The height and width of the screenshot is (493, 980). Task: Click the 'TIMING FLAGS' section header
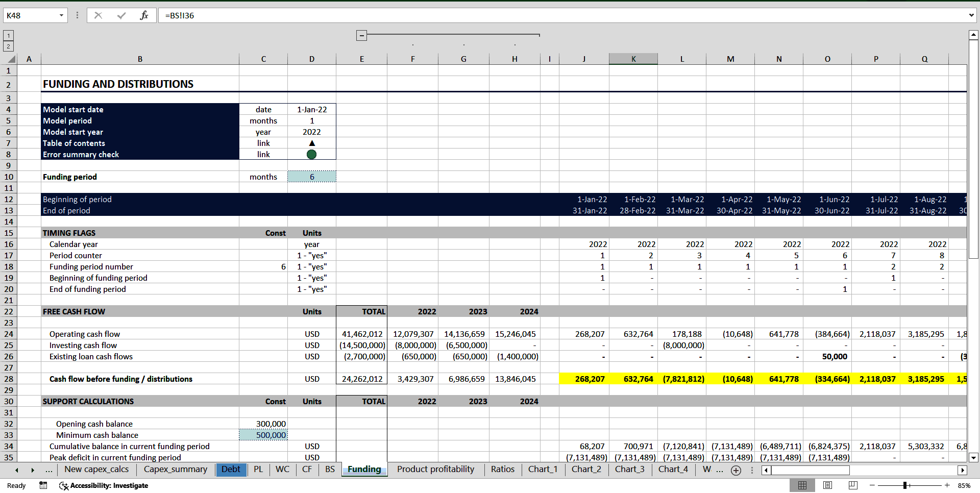click(x=69, y=233)
